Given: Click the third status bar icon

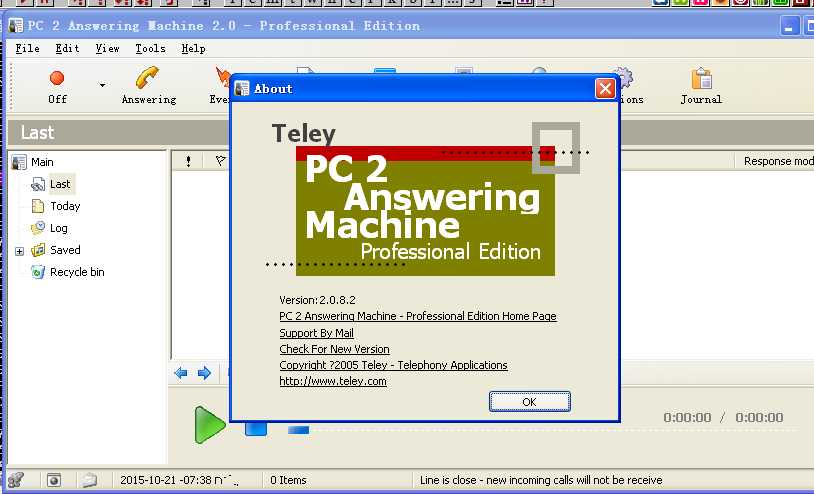Looking at the screenshot, I should [x=90, y=480].
